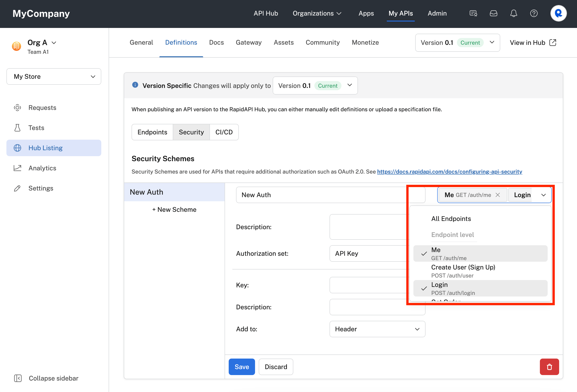This screenshot has width=577, height=392.
Task: Deselect the Me GET /auth/me endpoint
Action: tap(498, 195)
